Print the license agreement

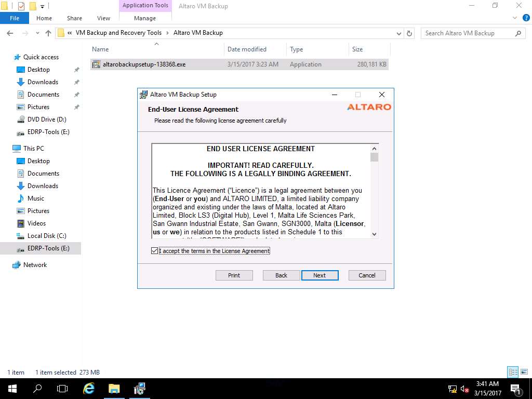point(234,275)
